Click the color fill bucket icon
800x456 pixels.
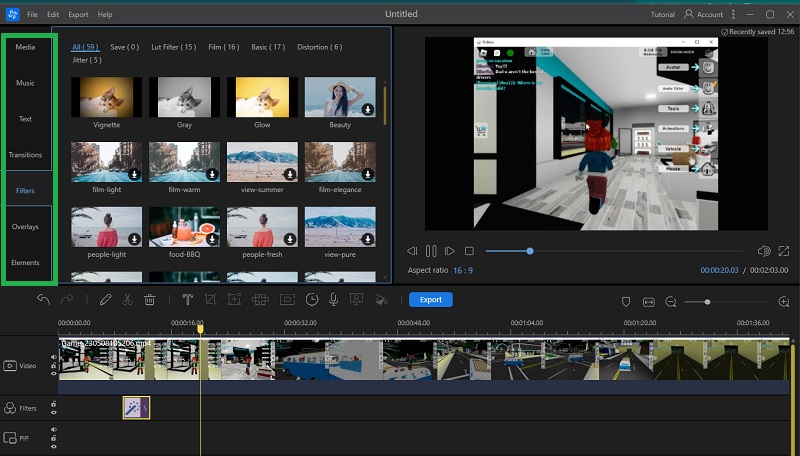point(381,299)
